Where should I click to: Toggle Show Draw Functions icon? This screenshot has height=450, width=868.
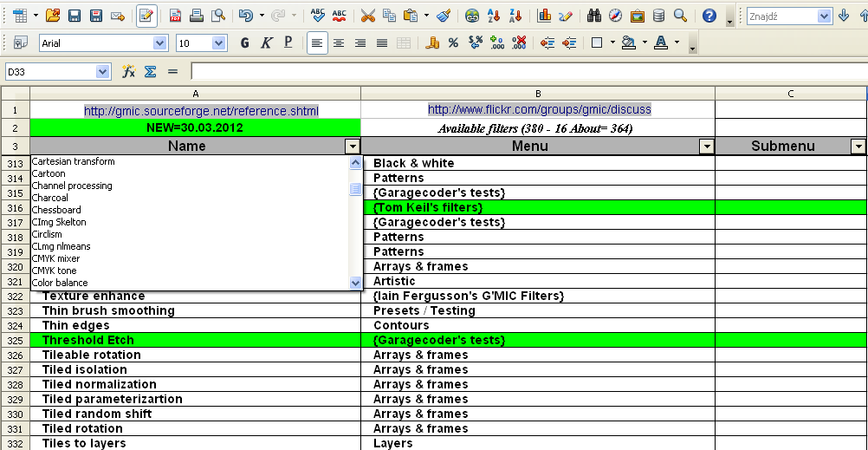click(565, 16)
